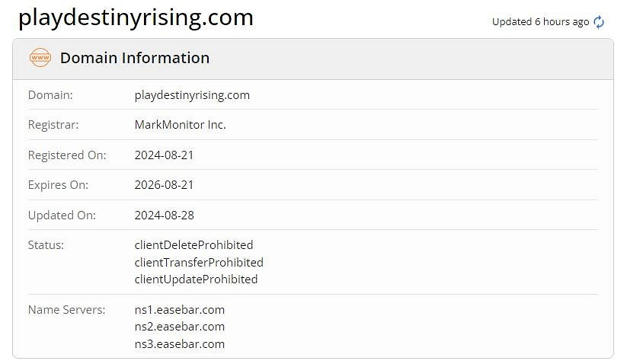Click the clientDeleteProhibited status
The width and height of the screenshot is (627, 364).
[194, 245]
